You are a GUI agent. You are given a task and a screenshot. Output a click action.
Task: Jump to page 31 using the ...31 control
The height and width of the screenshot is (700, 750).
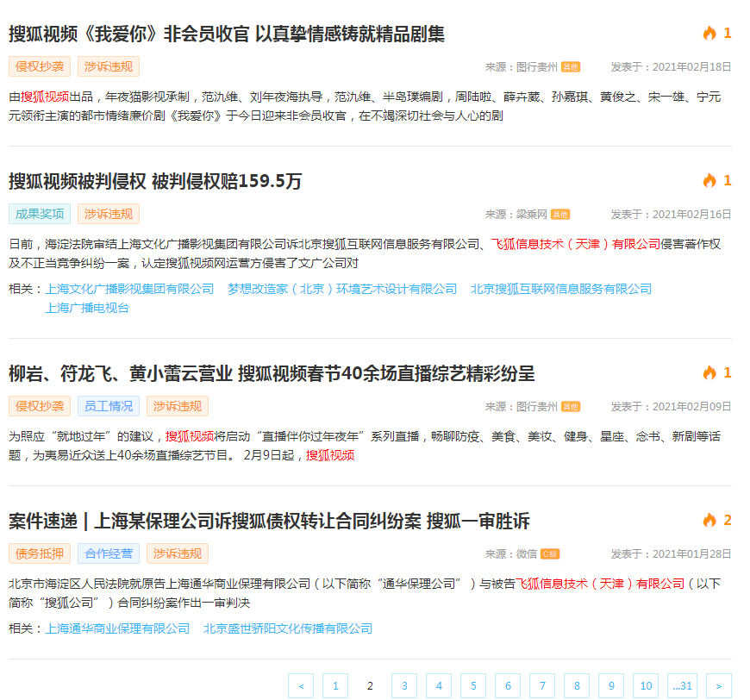(682, 685)
